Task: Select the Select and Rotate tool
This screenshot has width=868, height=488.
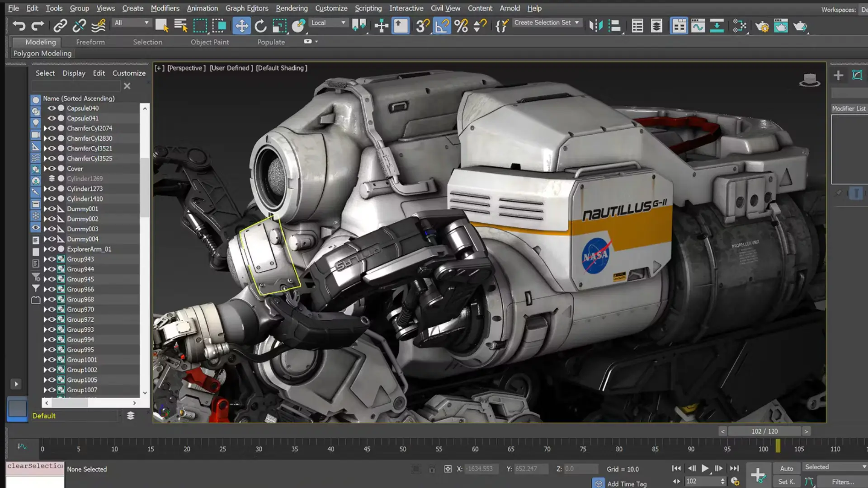Action: click(260, 26)
